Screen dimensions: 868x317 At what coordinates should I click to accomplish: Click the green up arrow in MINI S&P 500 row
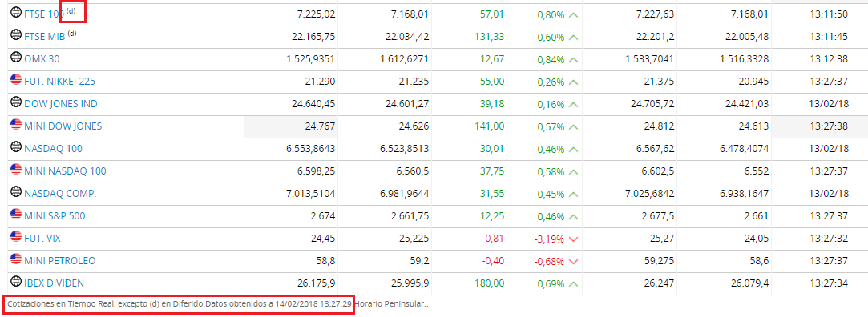[573, 217]
